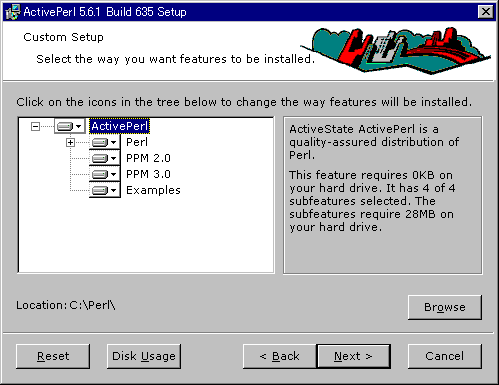Cancel the ActivePerl setup
This screenshot has height=385, width=499.
445,356
